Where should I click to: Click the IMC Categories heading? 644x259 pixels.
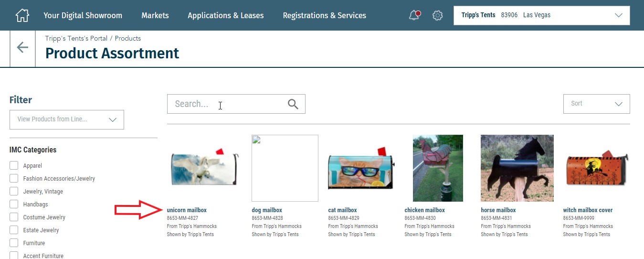coord(33,150)
